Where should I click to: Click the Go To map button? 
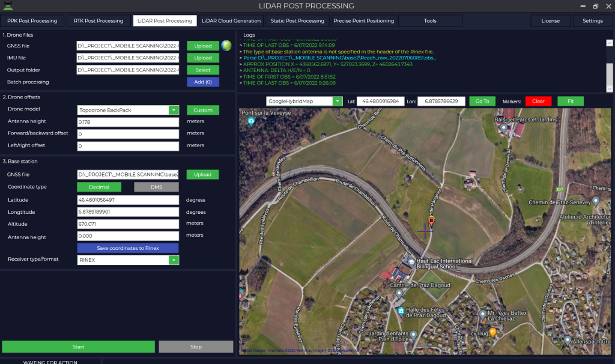[x=482, y=101]
